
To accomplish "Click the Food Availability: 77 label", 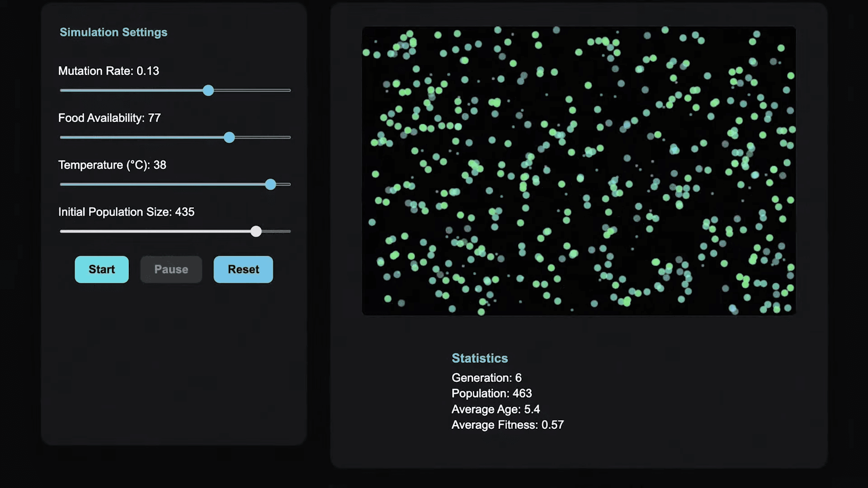I will click(109, 118).
